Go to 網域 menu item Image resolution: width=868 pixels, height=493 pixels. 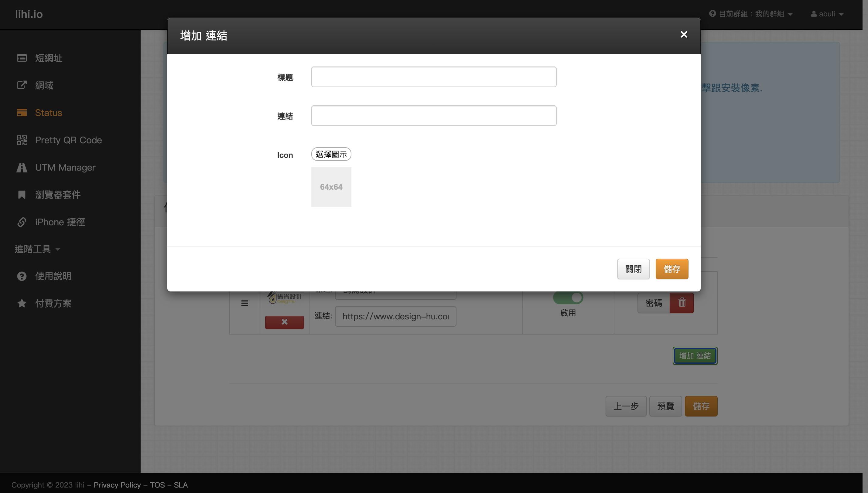(x=44, y=85)
